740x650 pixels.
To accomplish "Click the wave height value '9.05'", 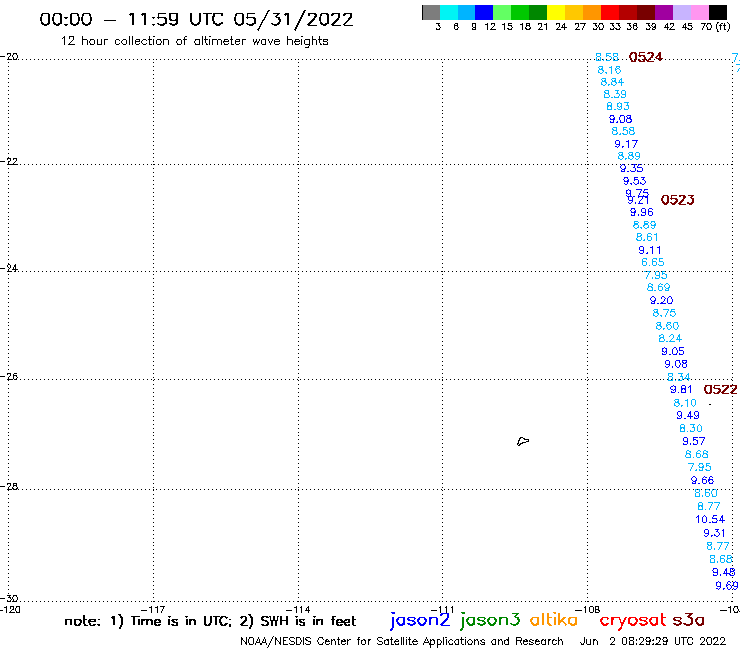I will [673, 352].
